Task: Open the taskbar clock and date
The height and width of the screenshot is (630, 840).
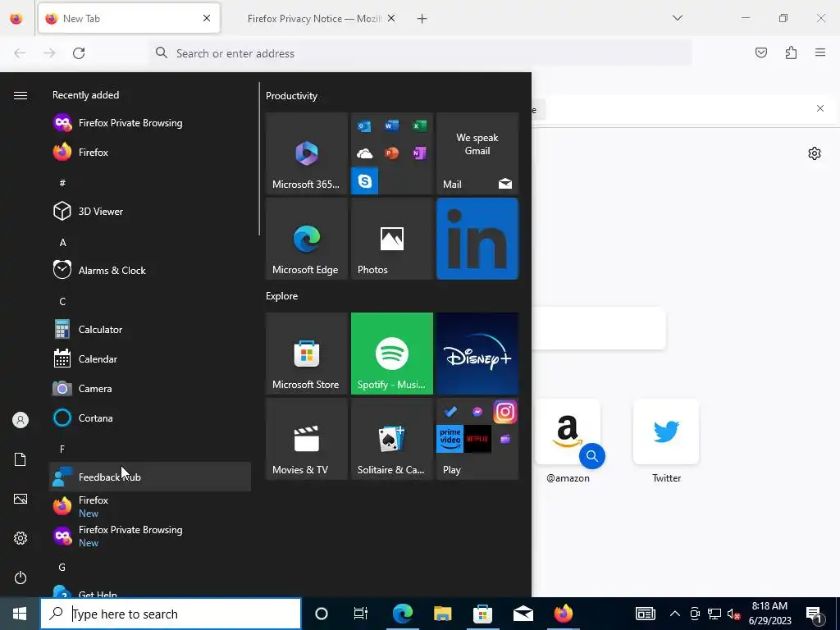Action: (x=769, y=614)
